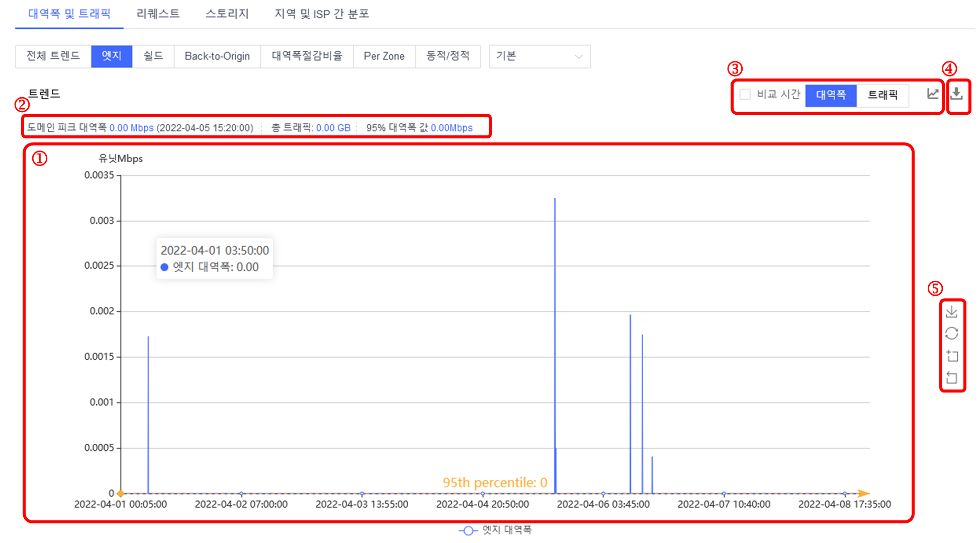The height and width of the screenshot is (543, 980).
Task: Open the 기본 dropdown
Action: point(539,56)
